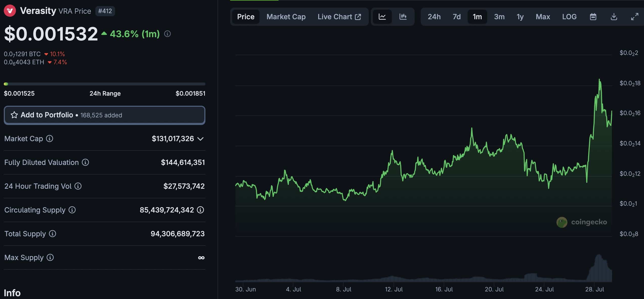Switch chart timeframe to 24h
The height and width of the screenshot is (299, 644).
click(x=434, y=17)
